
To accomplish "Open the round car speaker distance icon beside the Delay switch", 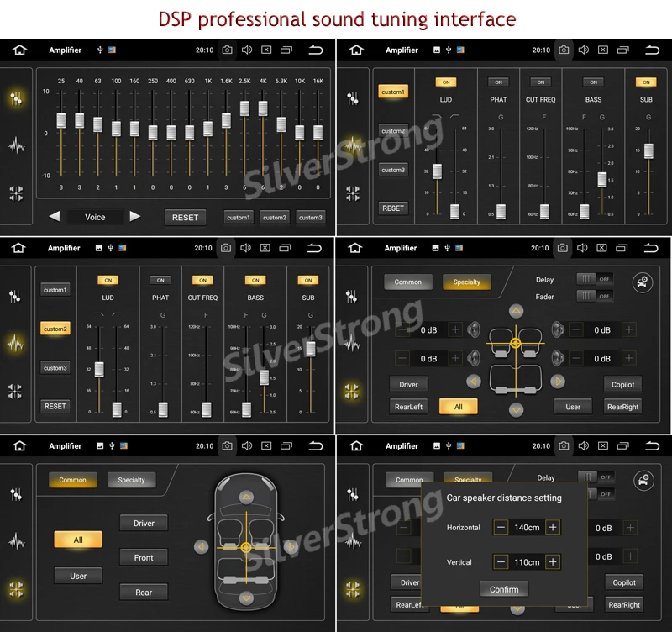I will [643, 282].
